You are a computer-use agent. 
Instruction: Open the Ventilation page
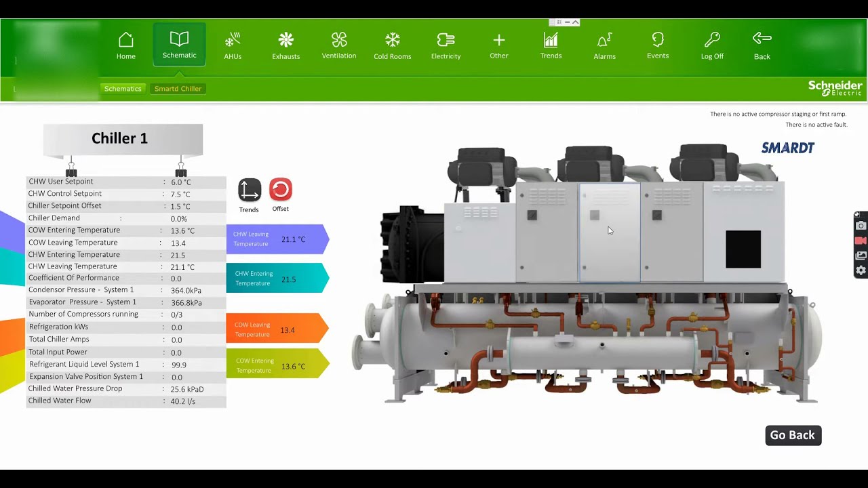pos(339,46)
